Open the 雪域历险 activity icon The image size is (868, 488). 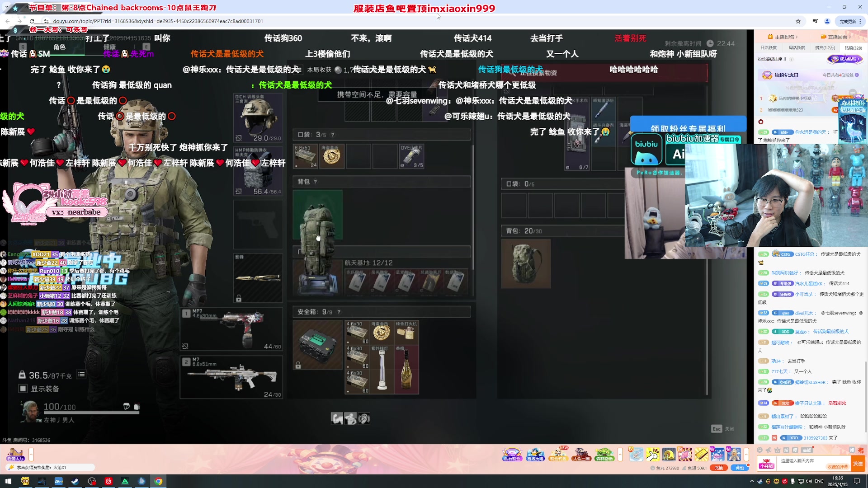535,455
